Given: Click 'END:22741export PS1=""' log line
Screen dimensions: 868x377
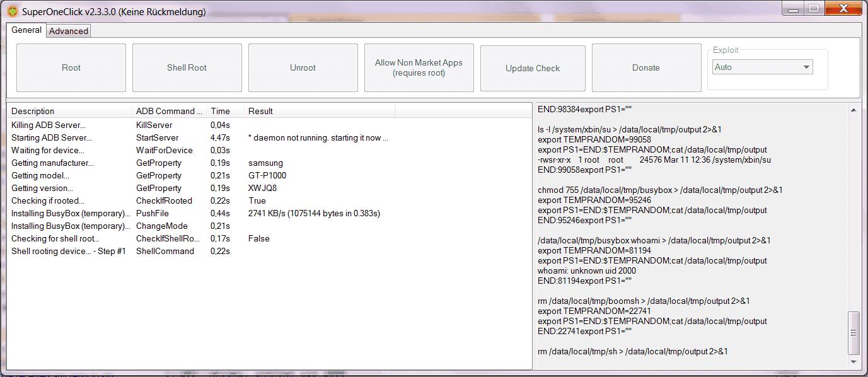Looking at the screenshot, I should pos(584,331).
